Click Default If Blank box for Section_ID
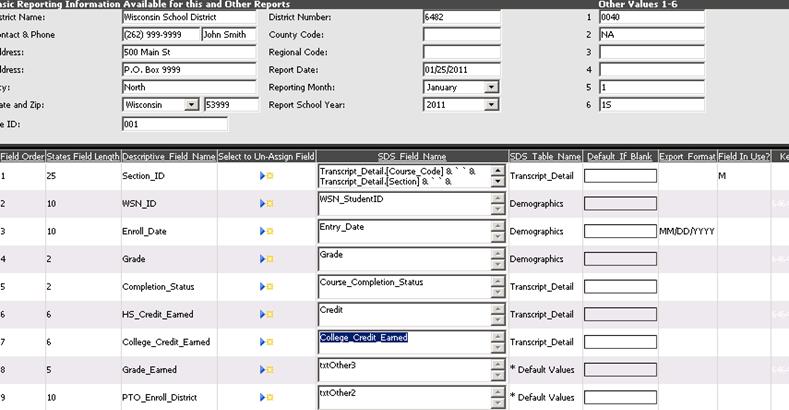789x410 pixels. pos(620,176)
